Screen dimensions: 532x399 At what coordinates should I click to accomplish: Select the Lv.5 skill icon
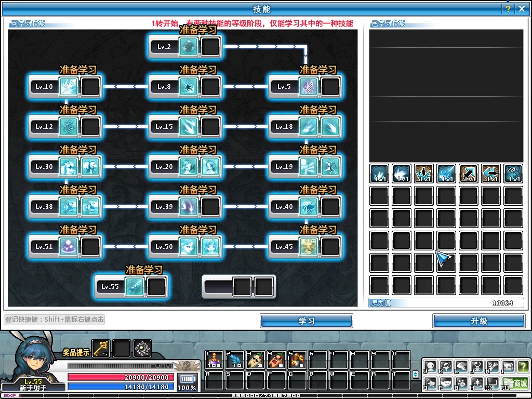pyautogui.click(x=308, y=87)
